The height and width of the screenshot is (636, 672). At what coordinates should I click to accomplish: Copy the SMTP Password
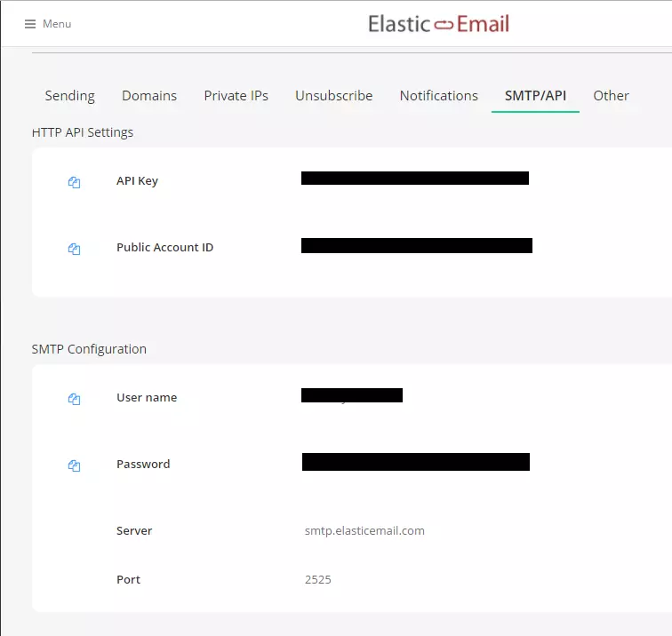tap(74, 465)
